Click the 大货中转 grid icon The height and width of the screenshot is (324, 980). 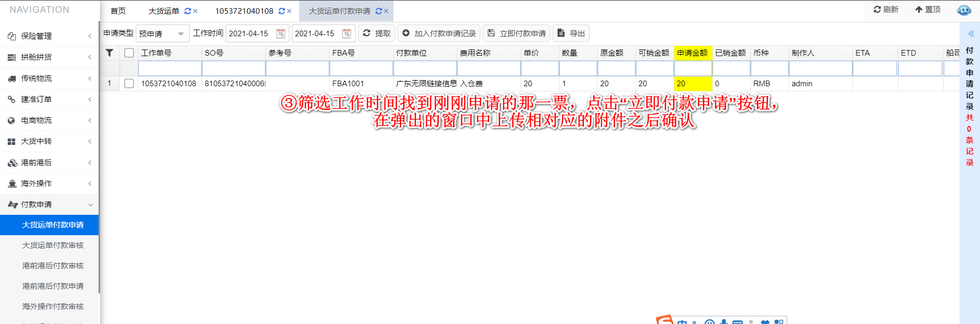click(12, 141)
